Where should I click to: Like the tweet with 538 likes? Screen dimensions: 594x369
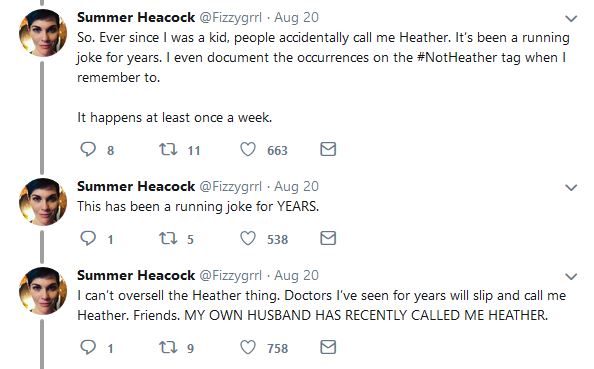click(248, 238)
